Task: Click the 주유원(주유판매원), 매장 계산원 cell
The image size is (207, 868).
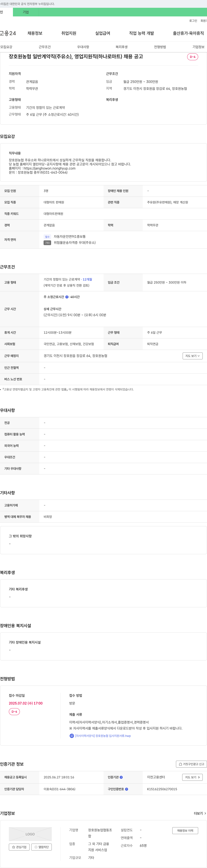Action: point(168,203)
